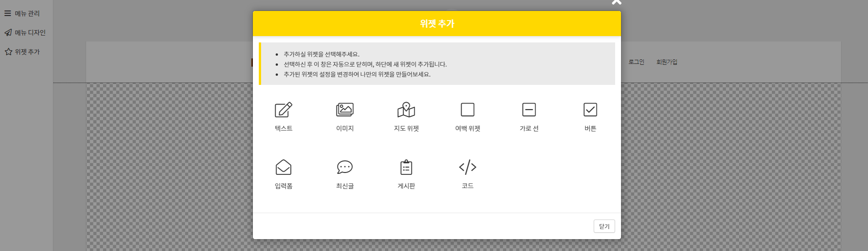Click the 버튼 label under the checkmark
Viewport: 868px width, 251px height.
[591, 128]
